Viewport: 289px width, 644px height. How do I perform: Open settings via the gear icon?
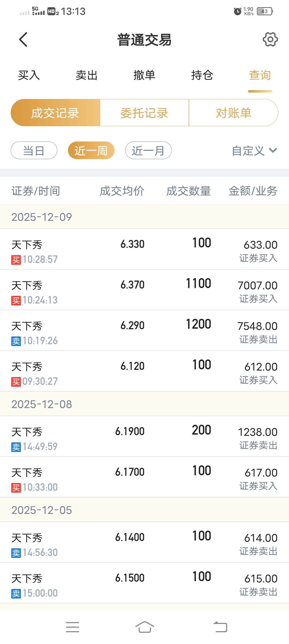pos(270,40)
